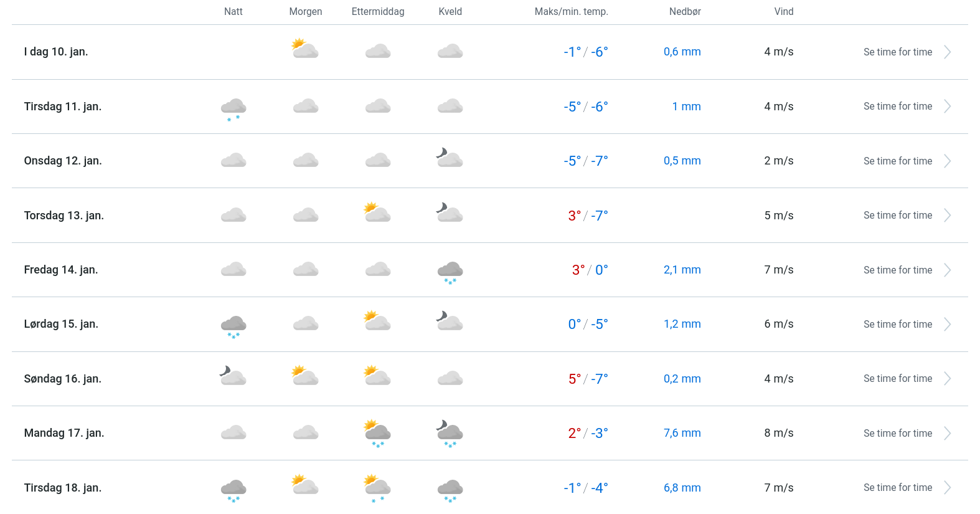The width and height of the screenshot is (980, 514).
Task: Click Wednesday 12 Jan evening moon-cloud icon
Action: (x=450, y=158)
